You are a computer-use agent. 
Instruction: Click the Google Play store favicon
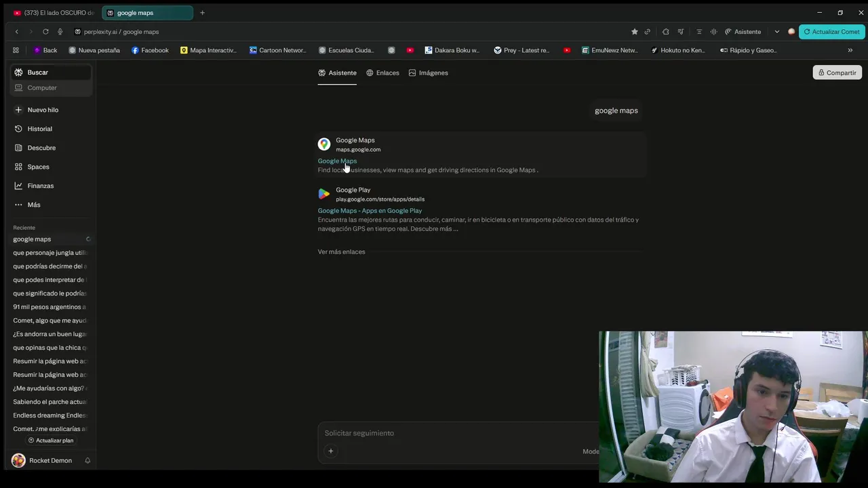[x=324, y=194]
